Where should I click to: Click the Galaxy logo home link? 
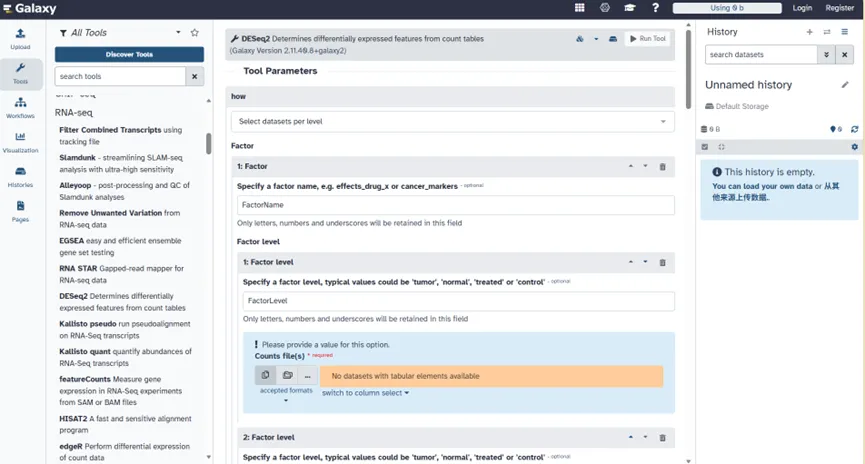[x=30, y=8]
